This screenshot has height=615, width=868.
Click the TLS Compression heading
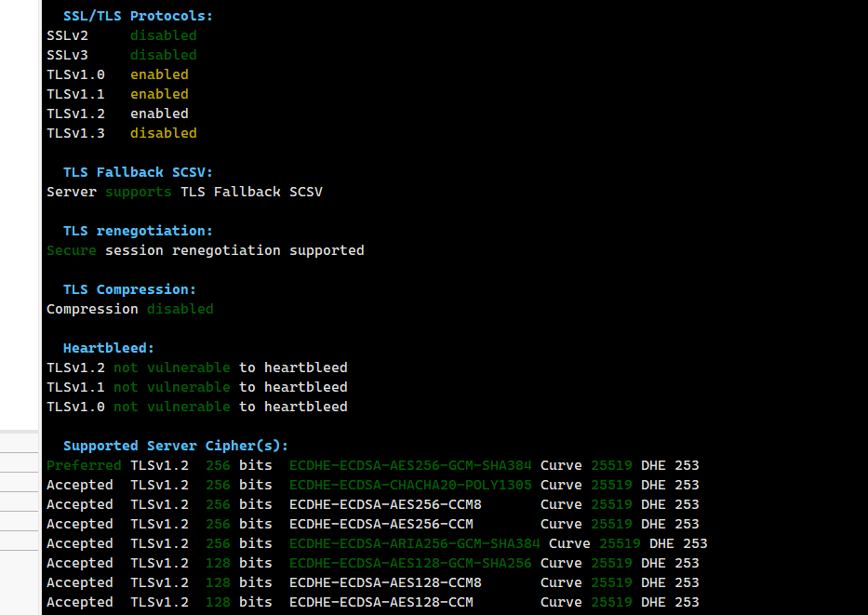(129, 289)
